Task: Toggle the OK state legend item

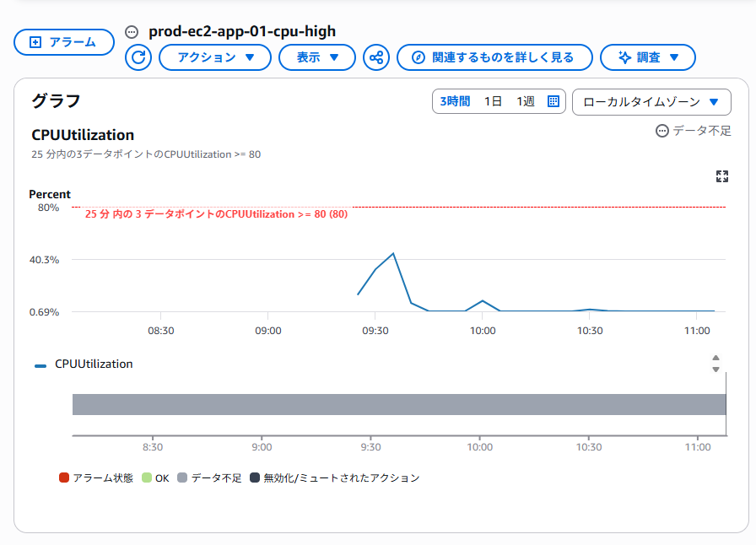Action: point(156,478)
